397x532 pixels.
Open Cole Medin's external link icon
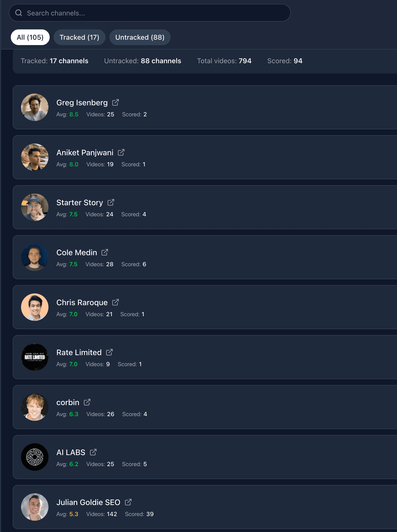(105, 252)
